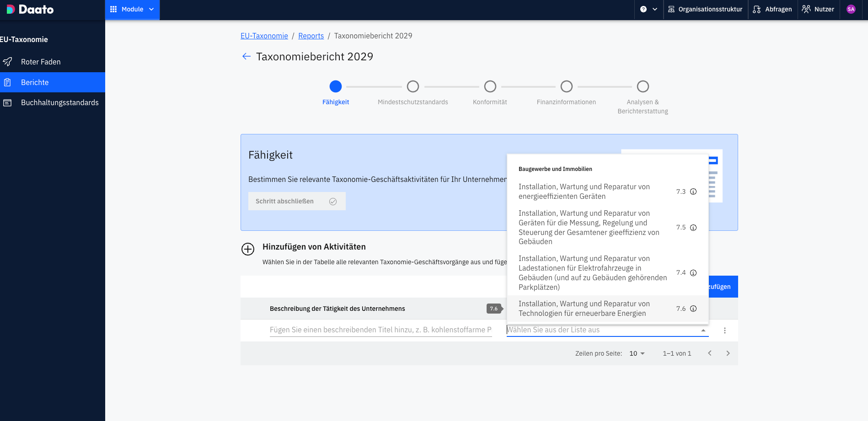Click Schritt abschließen button
The height and width of the screenshot is (421, 868).
[x=297, y=201]
